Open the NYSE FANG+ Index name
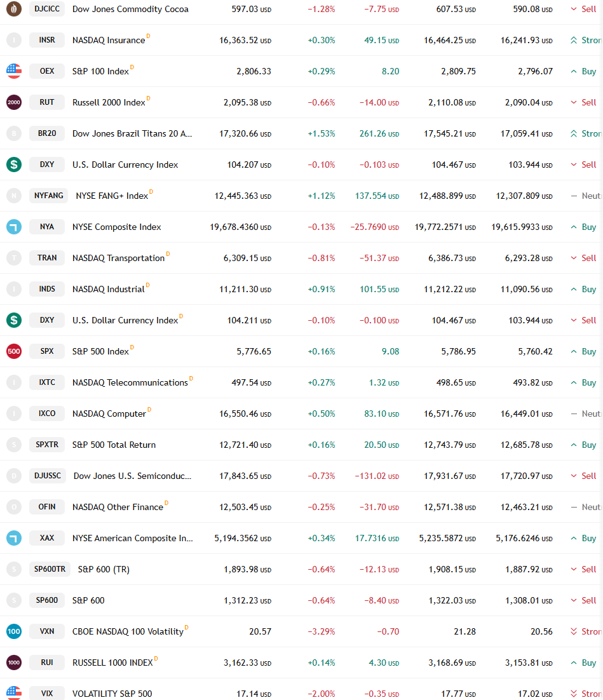The width and height of the screenshot is (603, 700). (x=112, y=196)
